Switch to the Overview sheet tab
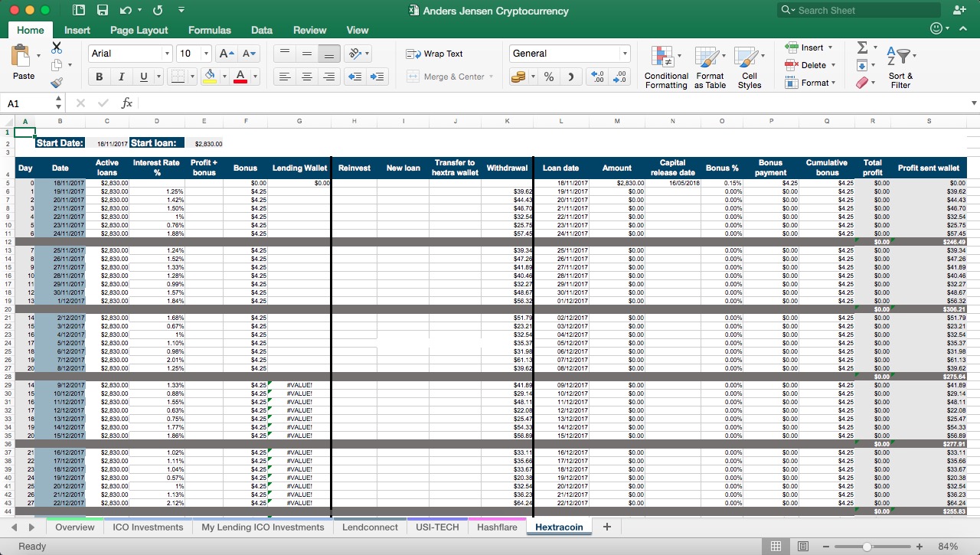 75,527
